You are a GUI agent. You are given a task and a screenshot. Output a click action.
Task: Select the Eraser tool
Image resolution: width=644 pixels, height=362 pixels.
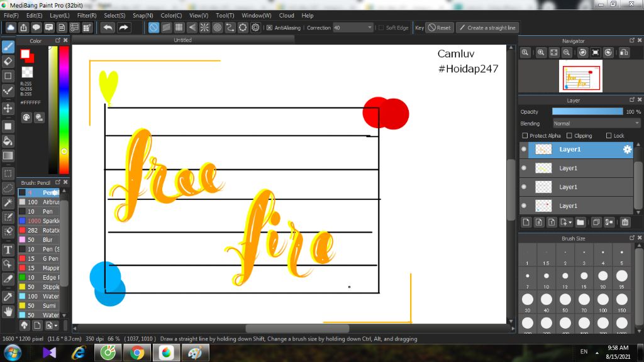[8, 62]
